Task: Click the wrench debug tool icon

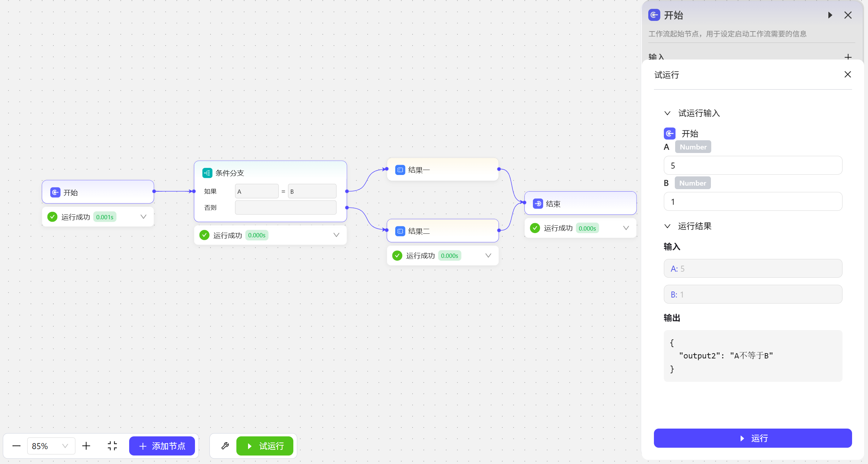Action: (x=225, y=446)
